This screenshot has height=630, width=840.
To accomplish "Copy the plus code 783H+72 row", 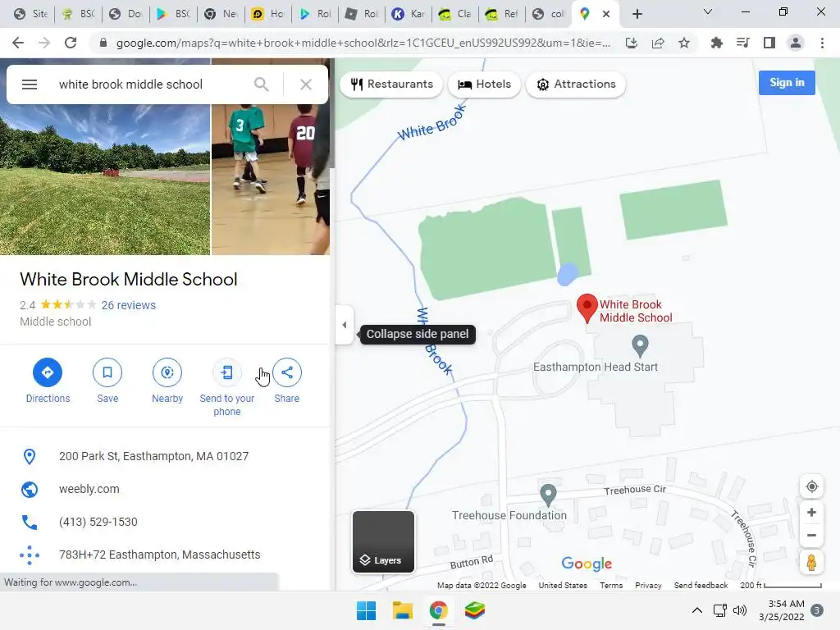I will pyautogui.click(x=164, y=555).
